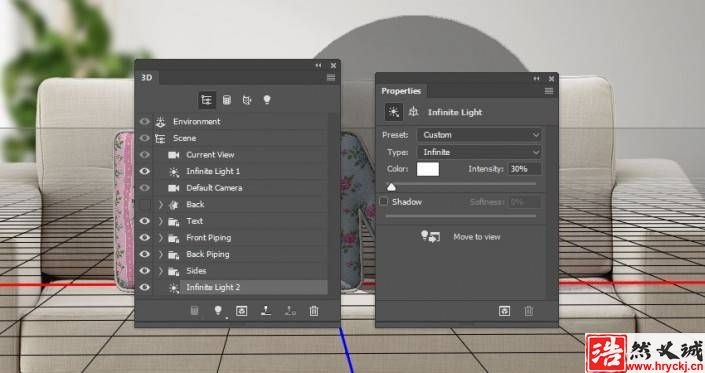This screenshot has width=705, height=373.
Task: Click the Move to view icon
Action: click(x=430, y=236)
